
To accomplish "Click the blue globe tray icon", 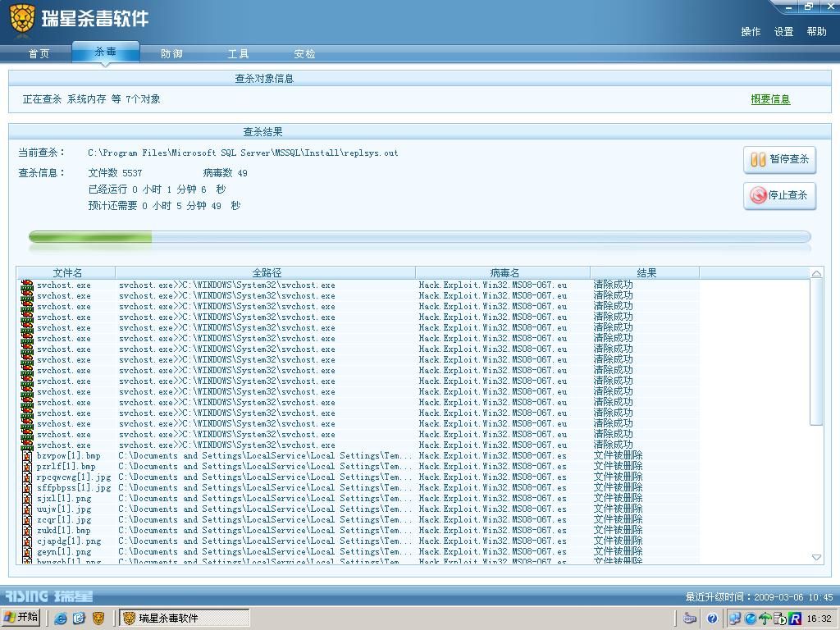I will [751, 619].
